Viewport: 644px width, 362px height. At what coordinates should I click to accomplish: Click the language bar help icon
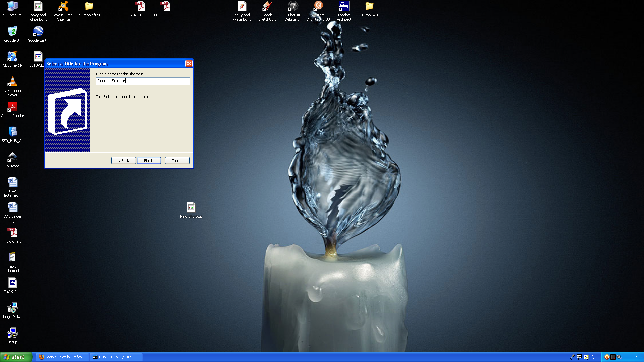click(586, 357)
